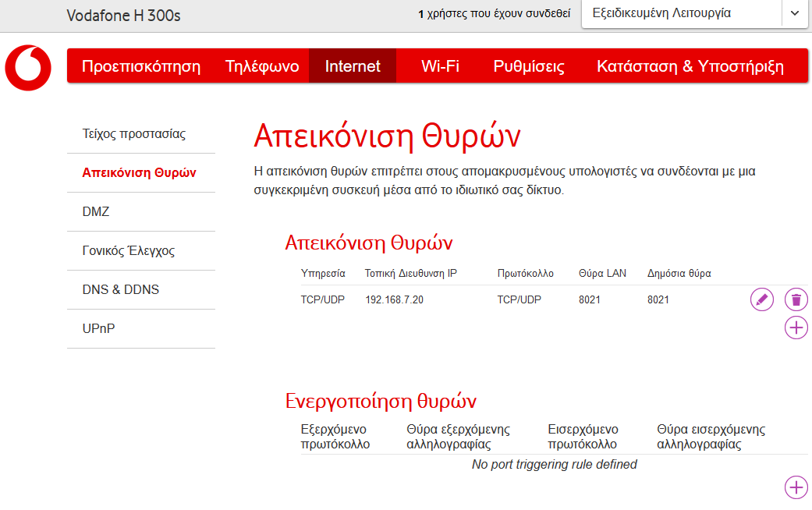Add a new port mapping rule
Image resolution: width=812 pixels, height=510 pixels.
tap(796, 328)
